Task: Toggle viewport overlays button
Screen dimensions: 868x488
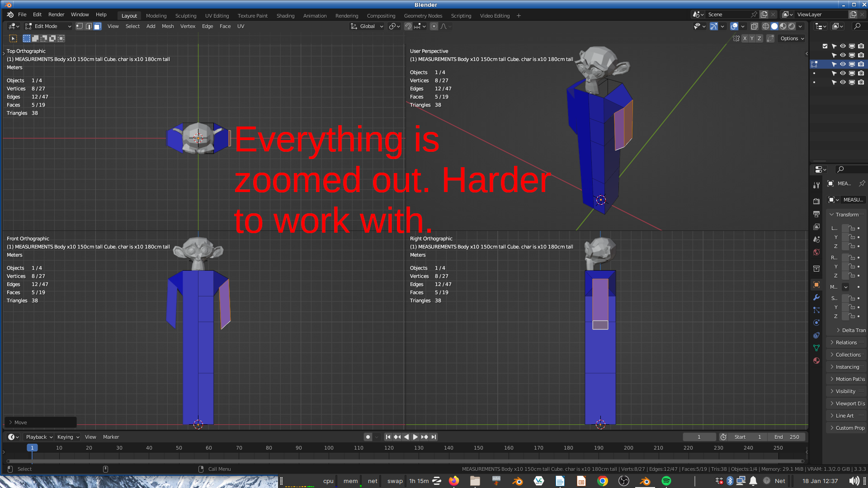Action: [734, 26]
